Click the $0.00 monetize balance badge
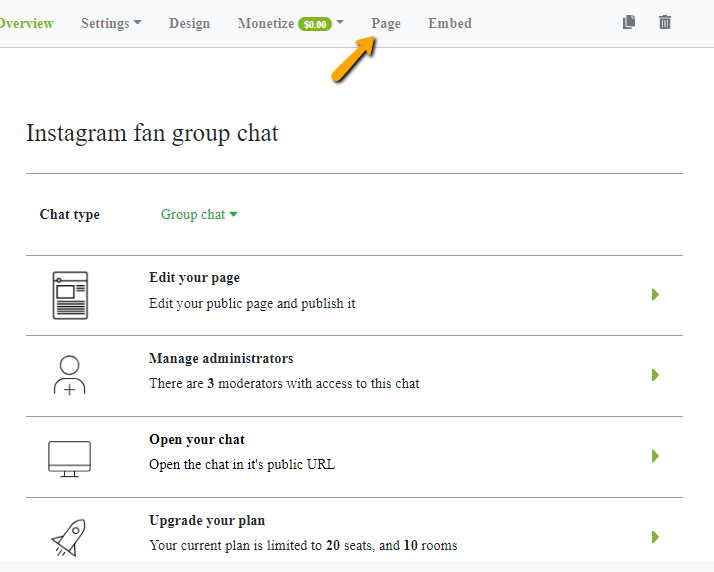 coord(315,24)
